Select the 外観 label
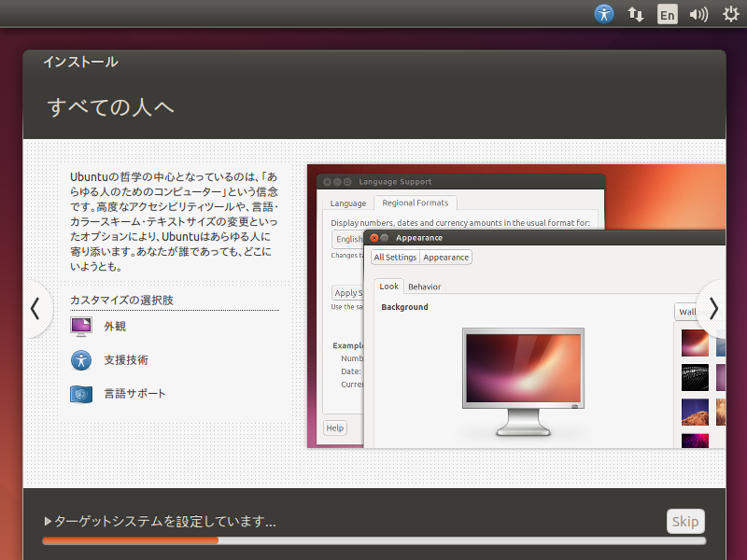This screenshot has height=560, width=747. click(x=115, y=327)
